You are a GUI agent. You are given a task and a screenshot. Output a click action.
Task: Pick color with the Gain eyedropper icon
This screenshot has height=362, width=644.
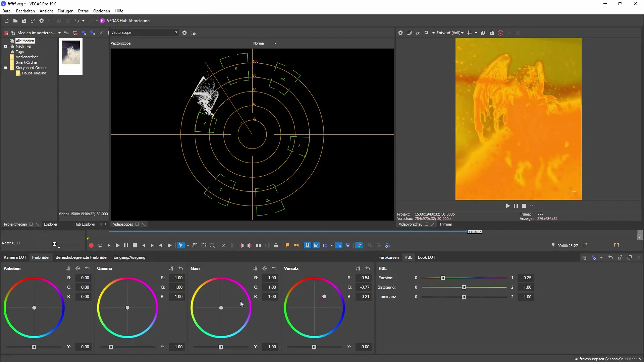pos(265,268)
